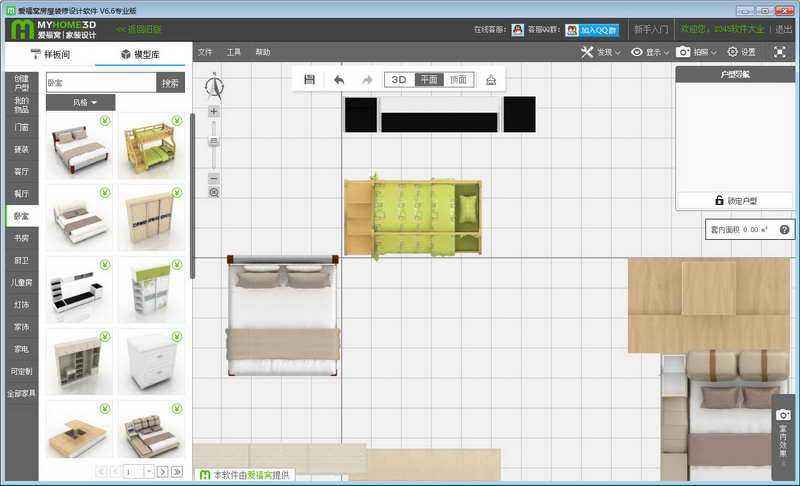Image resolution: width=800 pixels, height=486 pixels.
Task: Click the fullscreen icon in top bar
Action: coord(779,52)
